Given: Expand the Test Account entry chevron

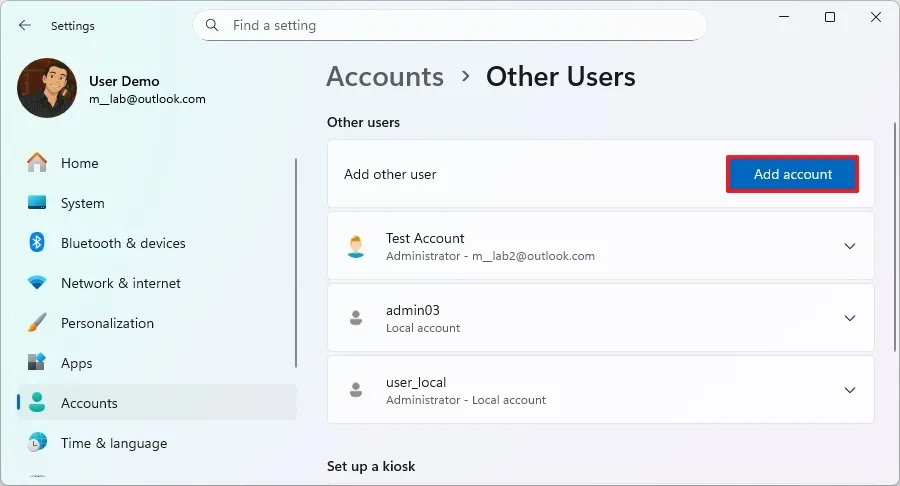Looking at the screenshot, I should 850,246.
